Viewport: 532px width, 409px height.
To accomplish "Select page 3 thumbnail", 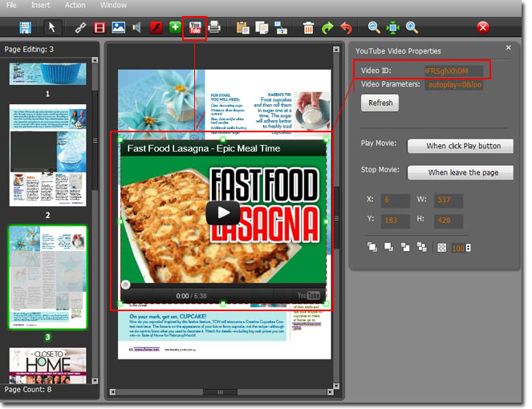I will [48, 277].
